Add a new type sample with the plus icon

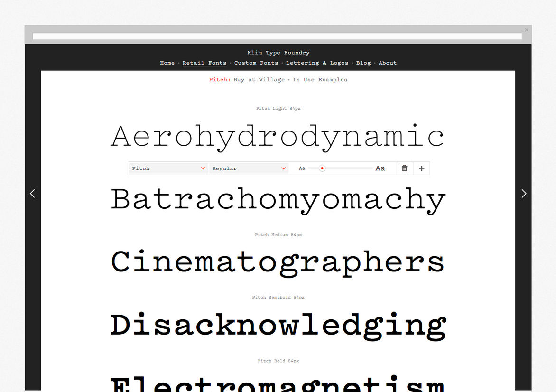421,168
